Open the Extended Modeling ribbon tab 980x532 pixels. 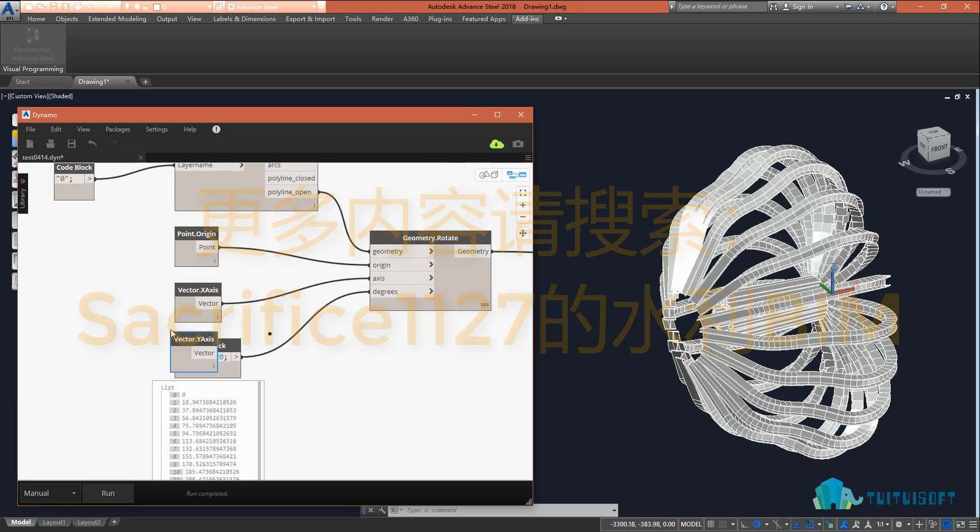click(117, 19)
